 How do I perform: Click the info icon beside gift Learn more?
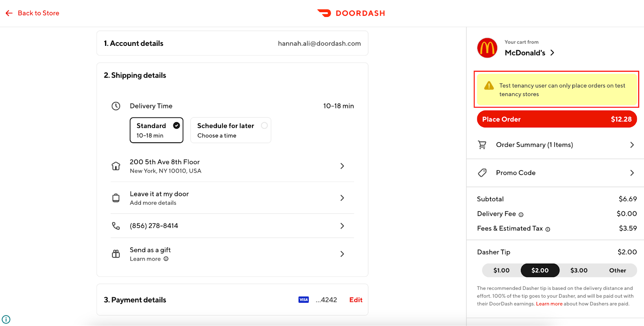coord(166,259)
